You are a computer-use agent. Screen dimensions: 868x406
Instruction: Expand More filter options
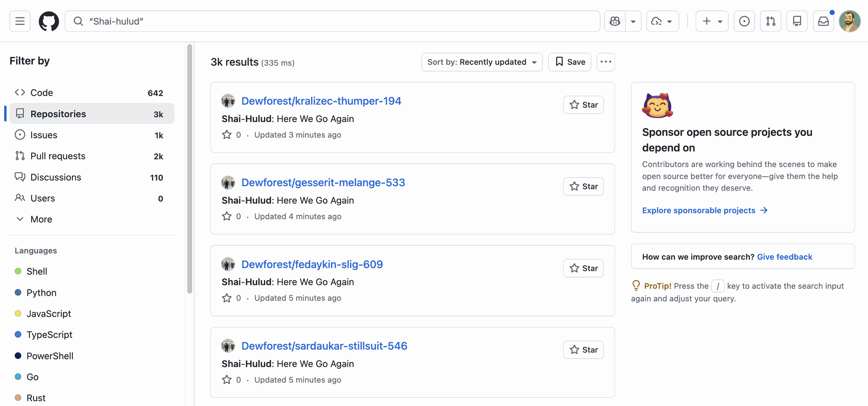pos(92,219)
